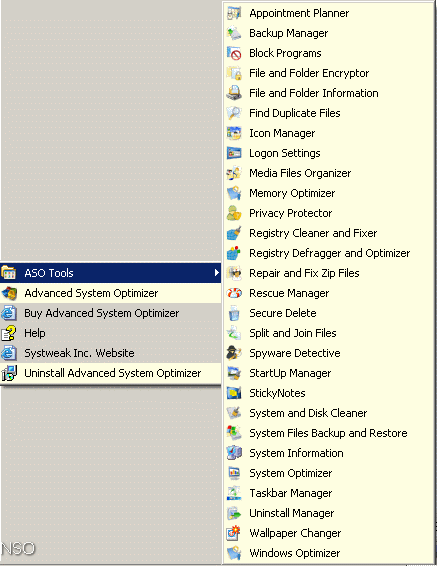Click the Registry Cleaner and Fixer icon
The image size is (437, 566).
click(234, 233)
